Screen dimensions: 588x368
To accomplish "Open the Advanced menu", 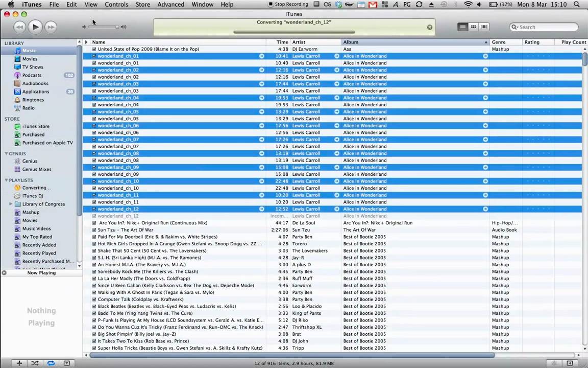I will (x=170, y=5).
